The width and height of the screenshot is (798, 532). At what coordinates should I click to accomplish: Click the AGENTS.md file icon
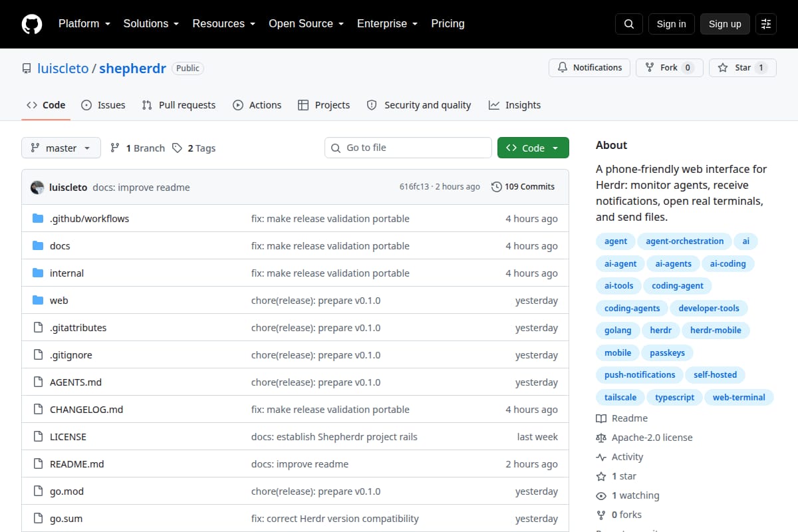click(38, 382)
